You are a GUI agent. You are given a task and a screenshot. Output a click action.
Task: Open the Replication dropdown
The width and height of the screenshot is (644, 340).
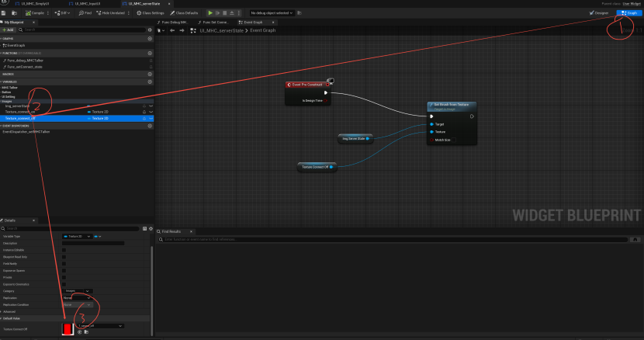coord(77,298)
